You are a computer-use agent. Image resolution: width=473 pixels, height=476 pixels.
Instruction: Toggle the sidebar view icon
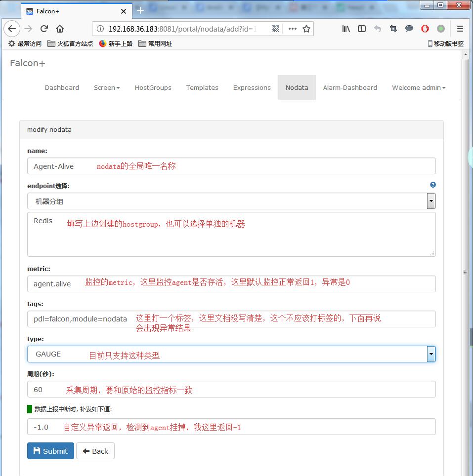tap(362, 29)
